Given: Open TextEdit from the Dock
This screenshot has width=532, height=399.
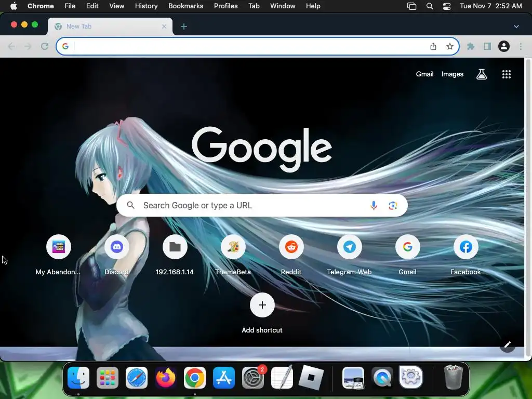Looking at the screenshot, I should coord(282,377).
